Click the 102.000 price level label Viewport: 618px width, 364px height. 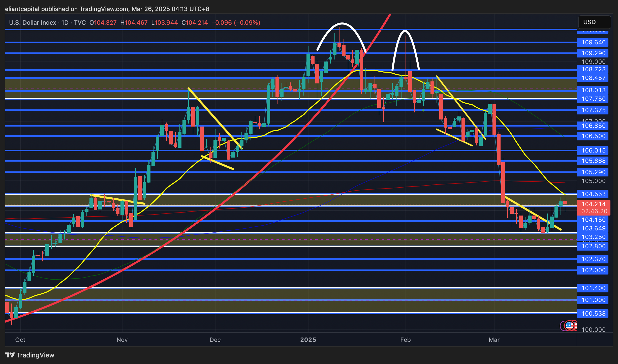click(593, 270)
